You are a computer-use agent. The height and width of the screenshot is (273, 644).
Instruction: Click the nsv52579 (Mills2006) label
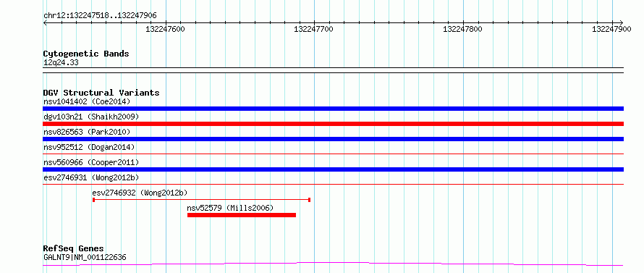[230, 208]
